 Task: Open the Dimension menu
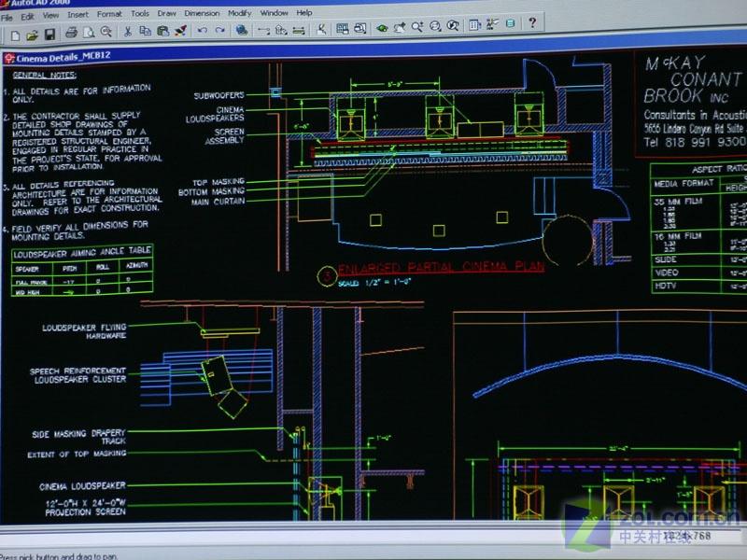coord(202,13)
